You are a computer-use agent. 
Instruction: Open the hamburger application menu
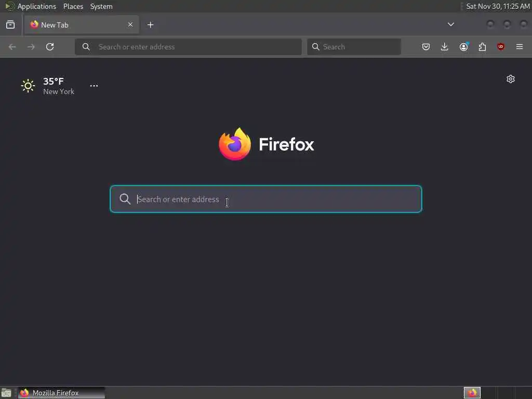pyautogui.click(x=520, y=47)
